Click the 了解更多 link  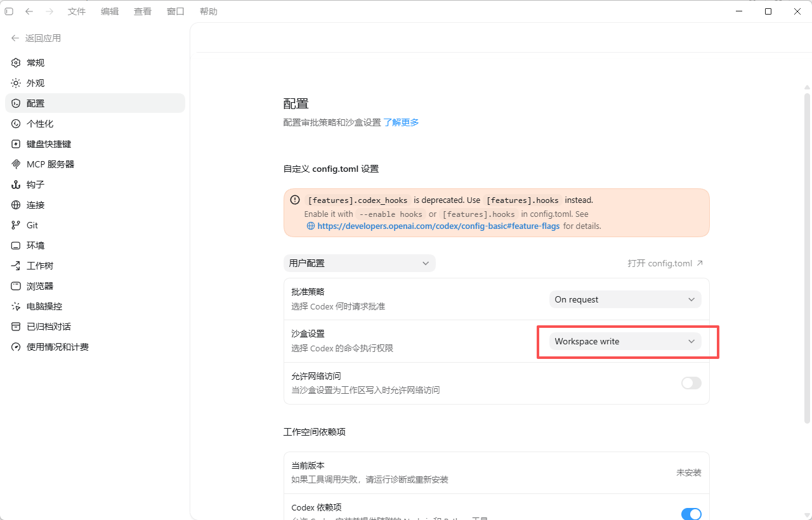(401, 122)
